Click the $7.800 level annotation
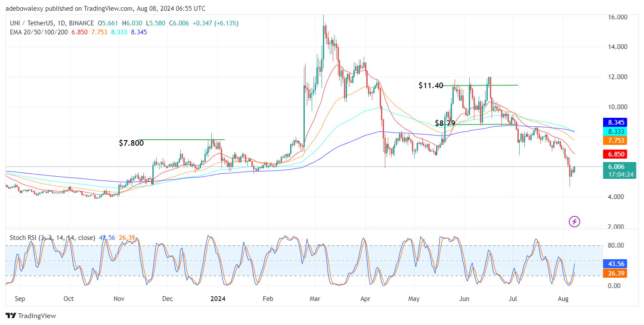Viewport: 644px width, 325px height. (131, 143)
